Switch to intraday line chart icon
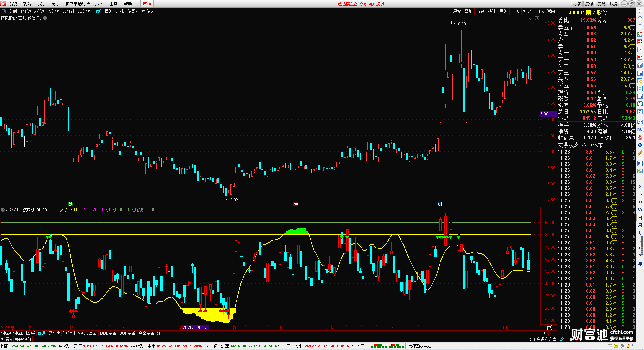 pyautogui.click(x=640, y=50)
